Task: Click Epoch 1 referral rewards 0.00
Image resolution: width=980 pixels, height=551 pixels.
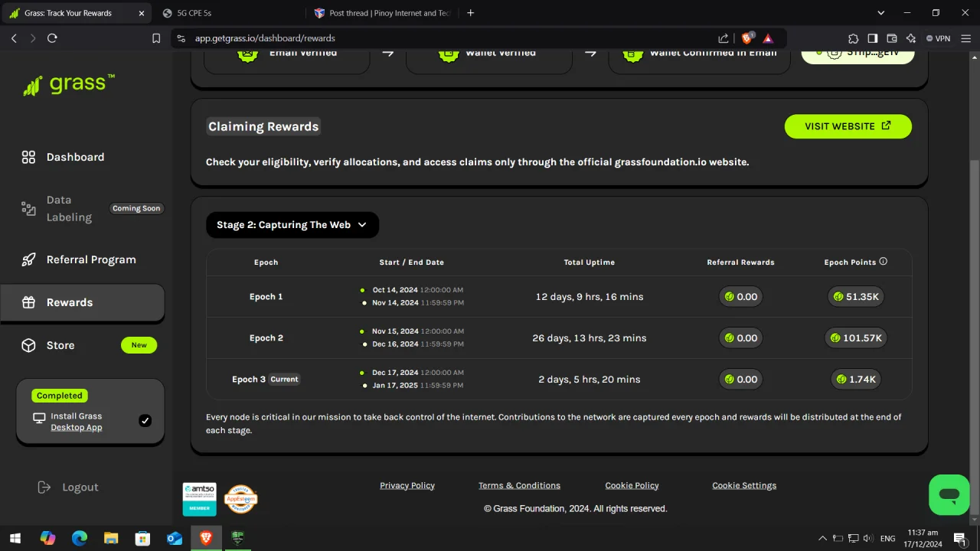Action: [740, 297]
